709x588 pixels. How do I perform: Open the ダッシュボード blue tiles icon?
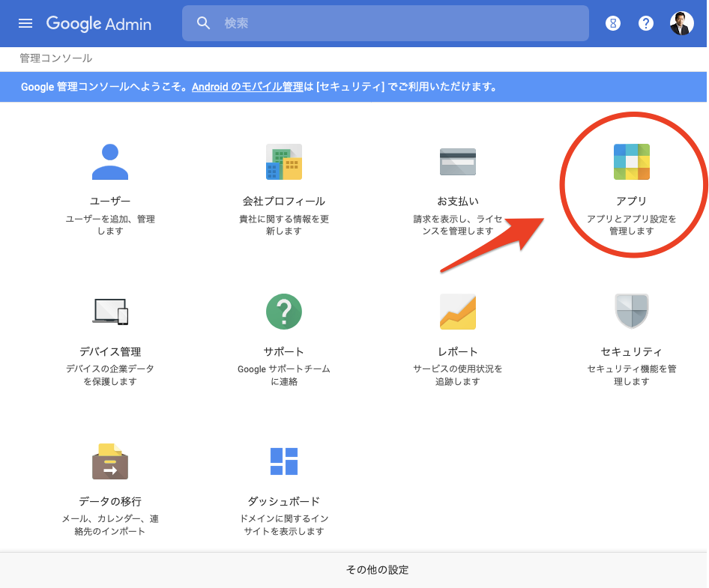[284, 461]
